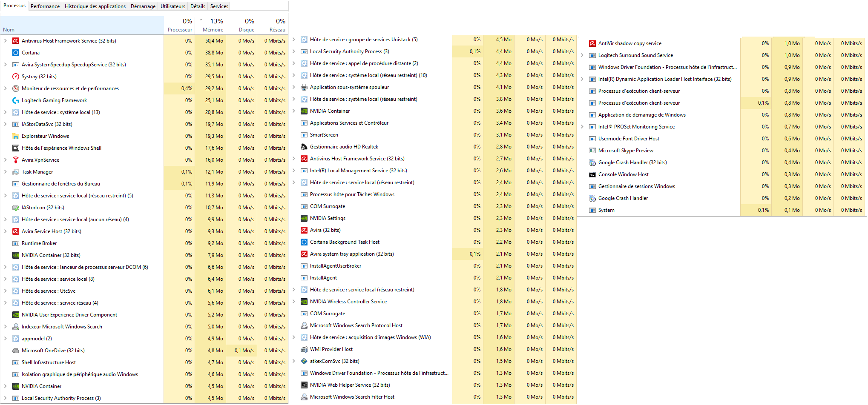
Task: Select the Utilisateurs tab
Action: coord(173,6)
